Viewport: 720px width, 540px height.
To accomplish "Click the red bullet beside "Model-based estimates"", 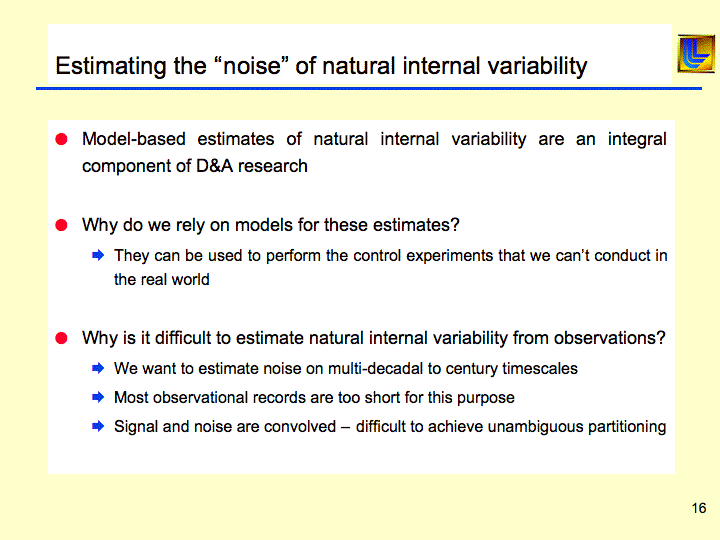I will [61, 139].
